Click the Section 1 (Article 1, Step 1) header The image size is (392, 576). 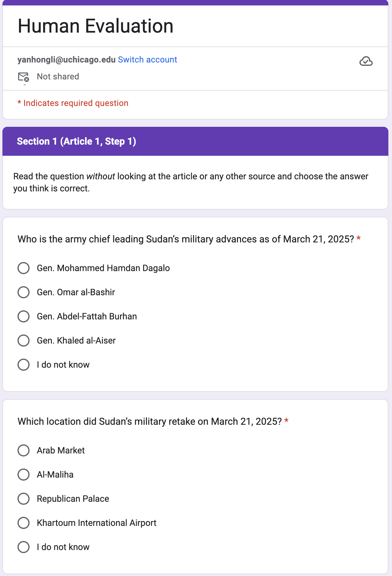(x=76, y=141)
